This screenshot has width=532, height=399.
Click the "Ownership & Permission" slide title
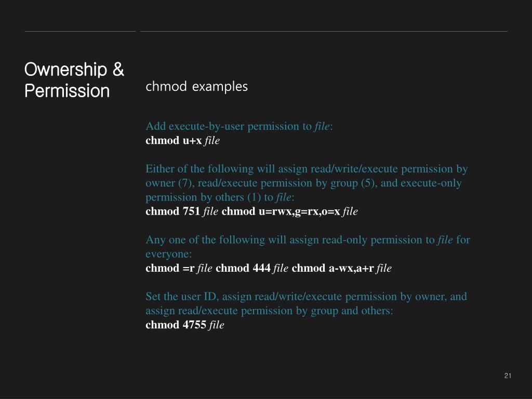(74, 80)
